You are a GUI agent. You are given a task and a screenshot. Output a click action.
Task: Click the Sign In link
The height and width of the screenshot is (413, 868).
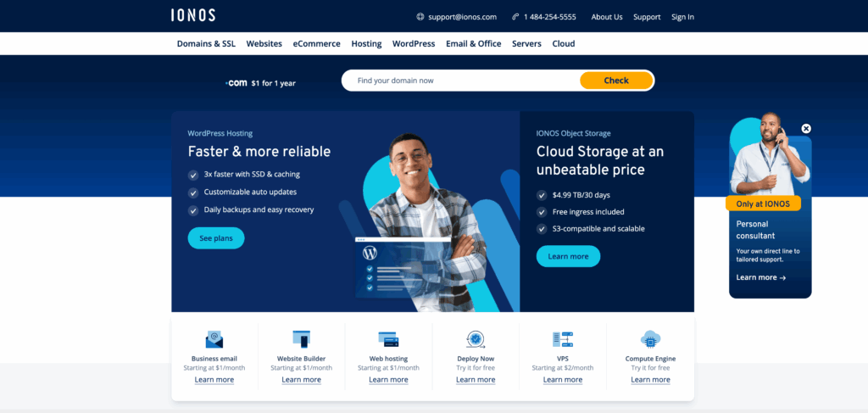click(682, 17)
